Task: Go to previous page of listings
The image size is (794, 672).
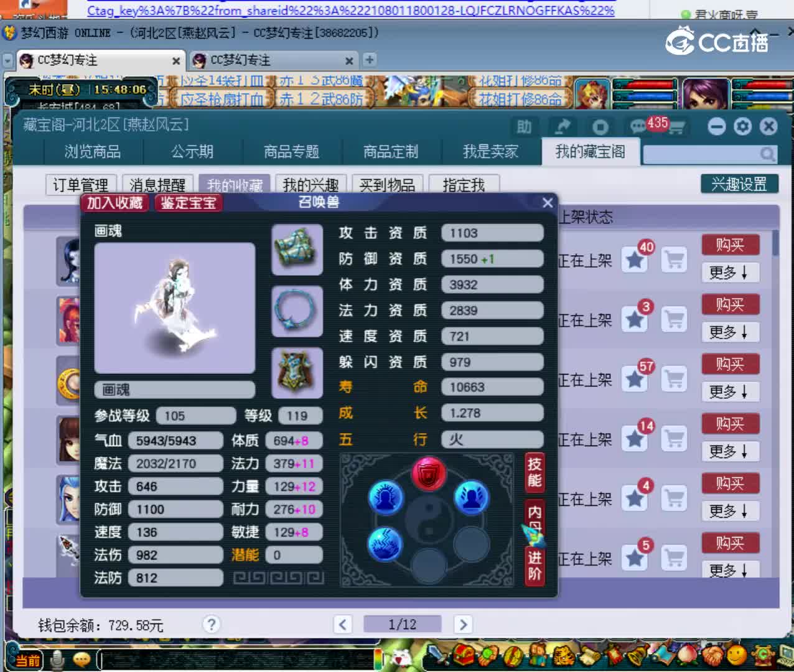Action: point(343,624)
